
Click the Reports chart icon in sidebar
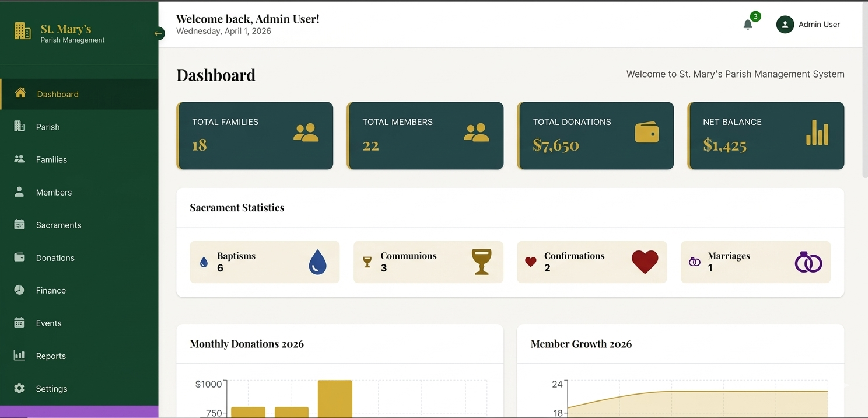(19, 356)
